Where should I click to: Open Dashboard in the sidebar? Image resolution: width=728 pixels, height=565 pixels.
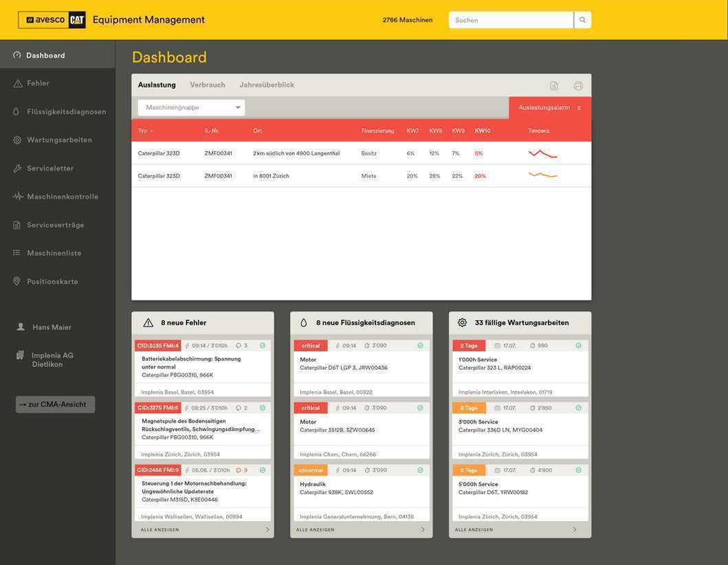click(x=57, y=55)
